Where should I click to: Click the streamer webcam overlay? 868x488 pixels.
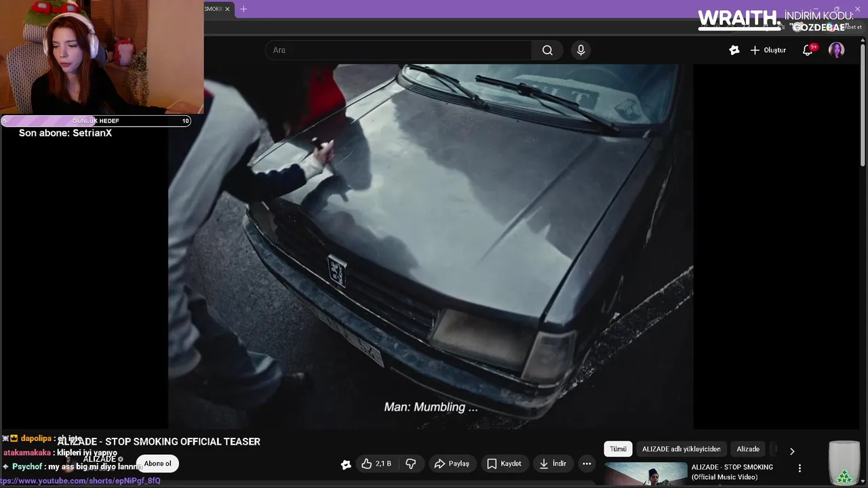[102, 57]
